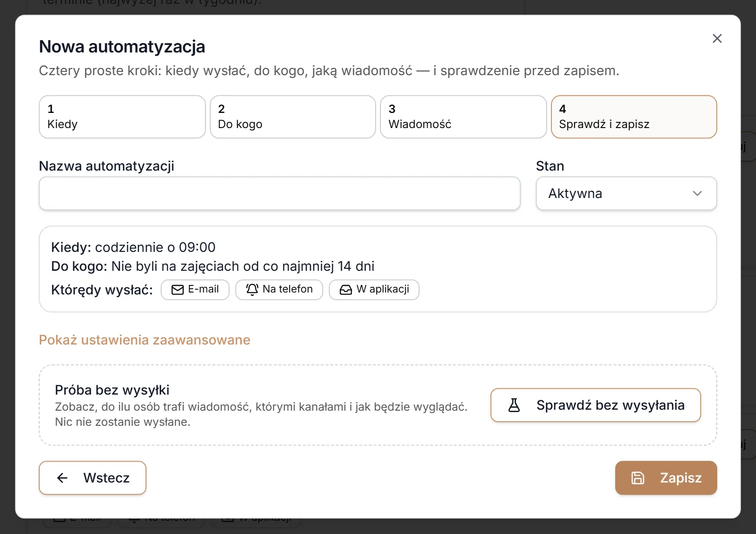The width and height of the screenshot is (756, 534).
Task: Go back with the Wstecz button
Action: click(93, 478)
